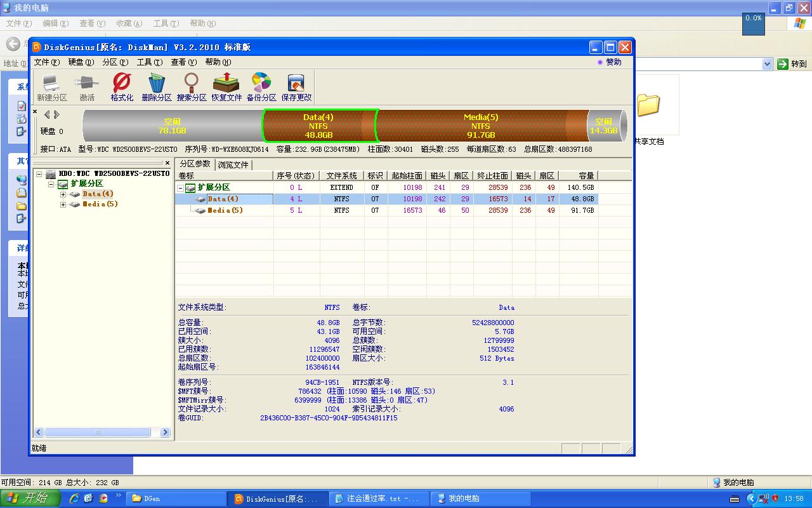Collapse 扩展分区 row in partition table

(181, 188)
